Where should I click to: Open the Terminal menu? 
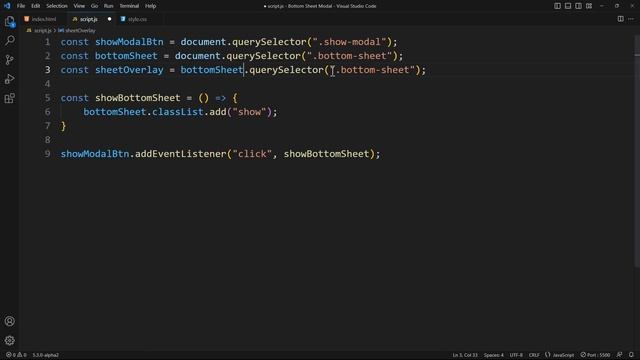click(129, 6)
